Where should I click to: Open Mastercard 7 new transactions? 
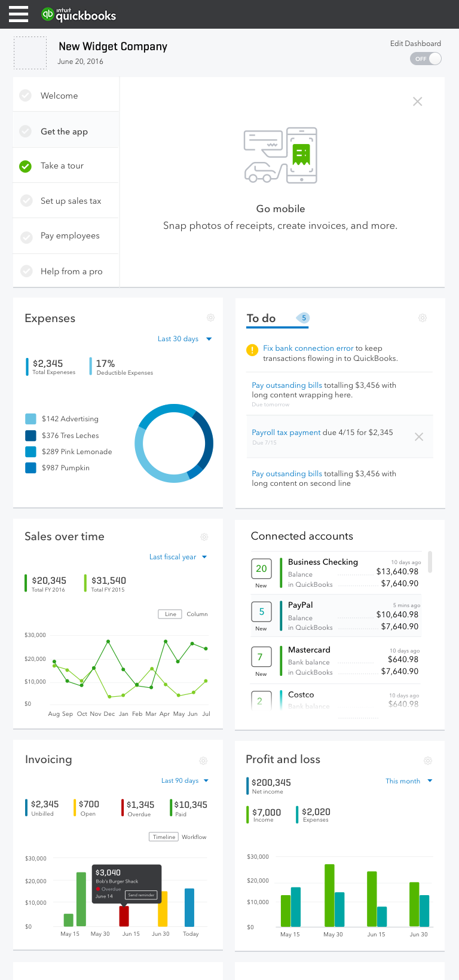tap(261, 657)
